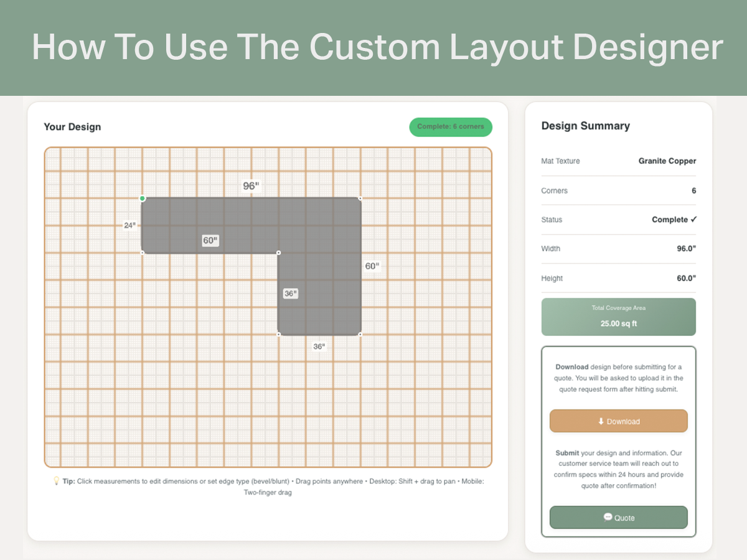The image size is (747, 560).
Task: Select the top-right corner point of shape
Action: click(x=360, y=198)
